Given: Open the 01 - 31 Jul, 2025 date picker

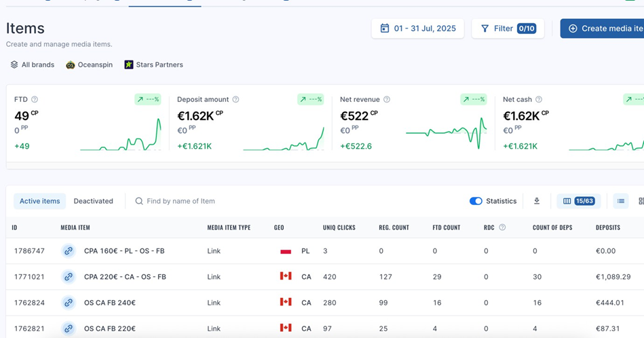Looking at the screenshot, I should point(418,29).
